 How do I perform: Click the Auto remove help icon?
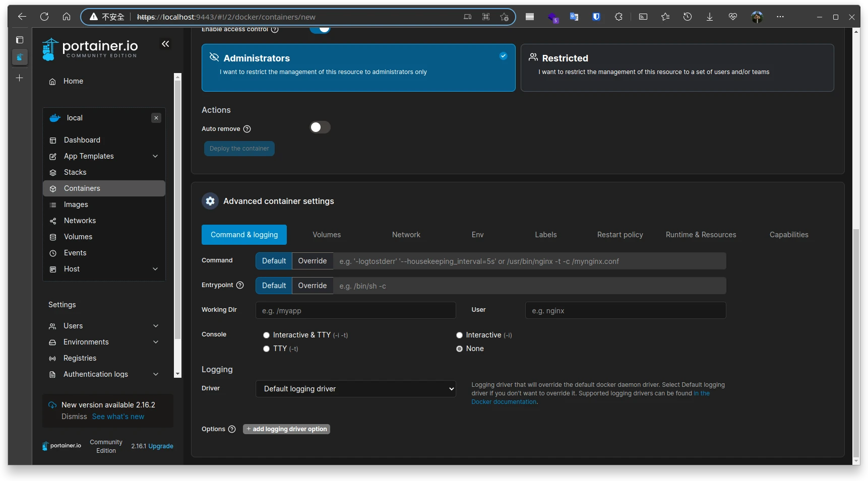(247, 129)
